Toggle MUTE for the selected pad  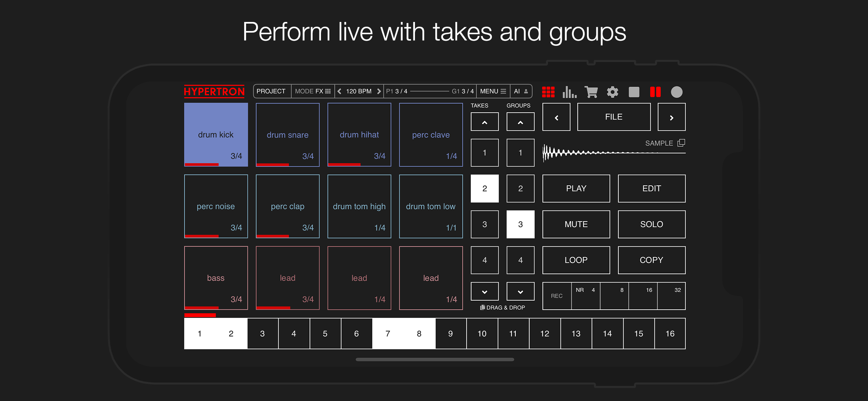point(576,224)
